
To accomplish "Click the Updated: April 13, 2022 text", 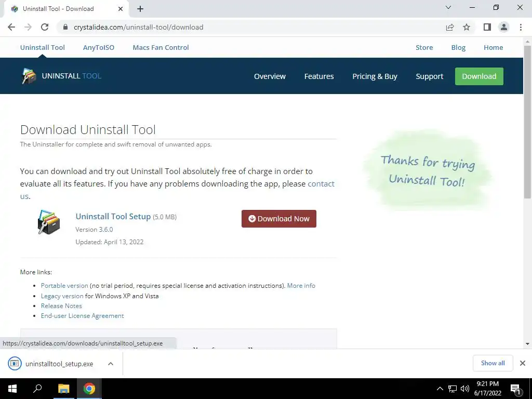I will (110, 242).
